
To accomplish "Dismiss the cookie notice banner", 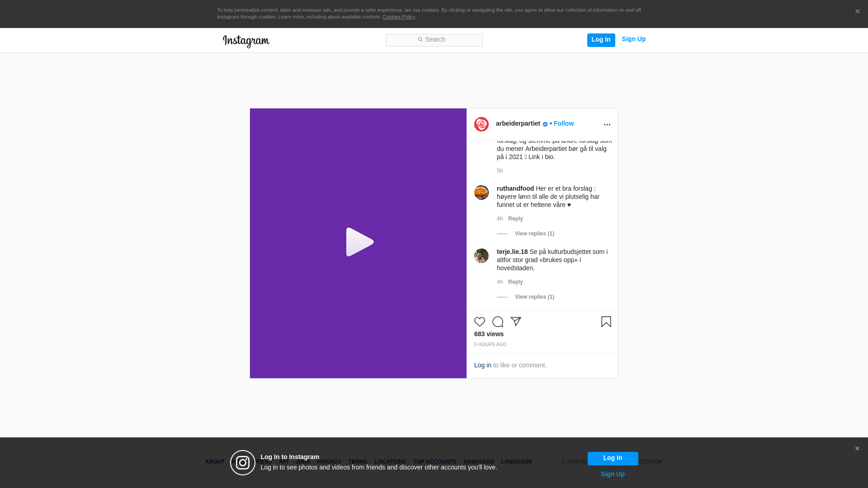I will 857,12.
